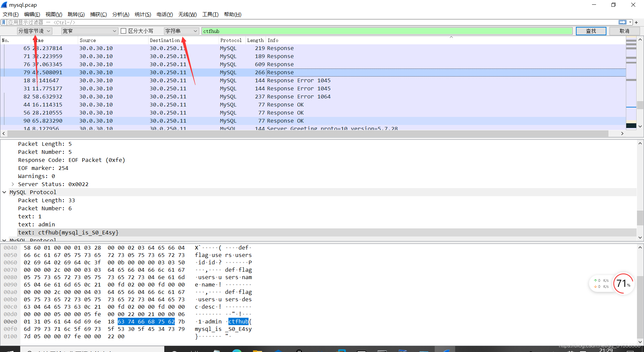Select the 'Packet Number: 6' detail line
Image resolution: width=644 pixels, height=352 pixels.
pyautogui.click(x=45, y=208)
